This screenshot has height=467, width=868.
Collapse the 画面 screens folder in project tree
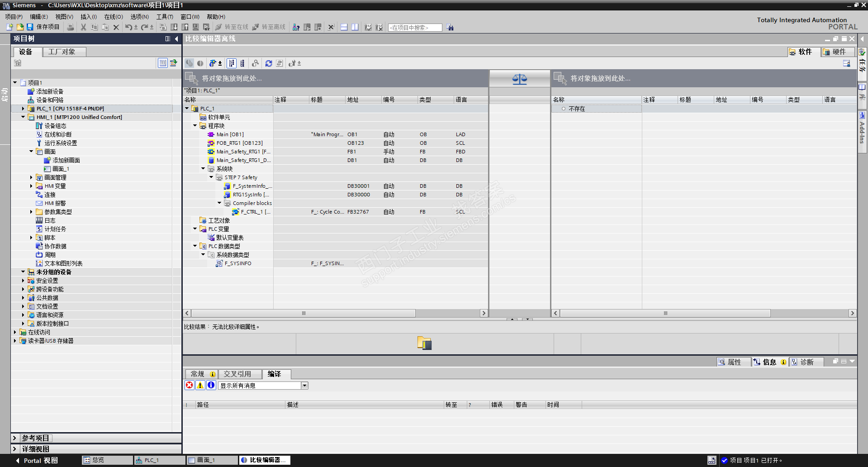click(31, 152)
